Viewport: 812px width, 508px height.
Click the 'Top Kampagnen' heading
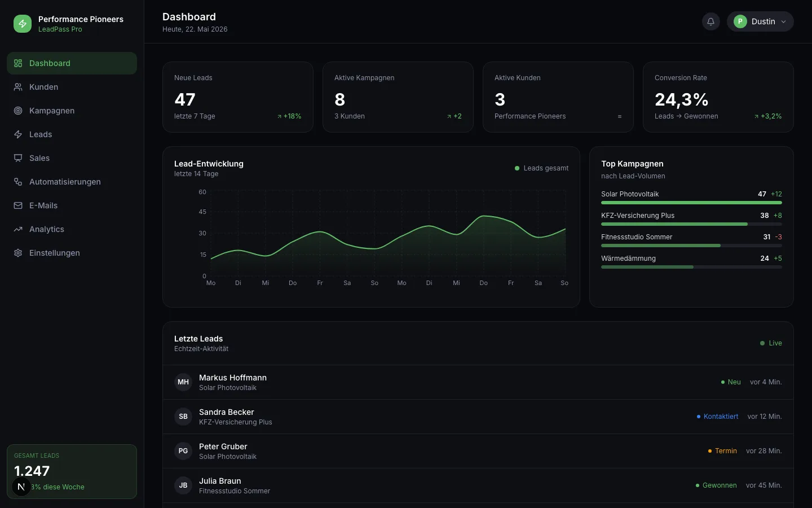click(x=632, y=164)
